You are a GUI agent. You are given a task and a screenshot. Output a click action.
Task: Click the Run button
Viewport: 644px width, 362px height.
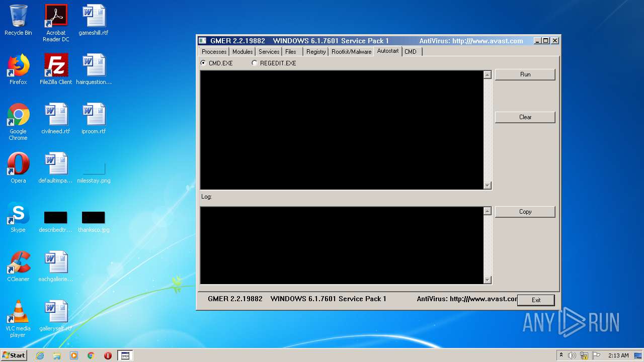point(525,74)
